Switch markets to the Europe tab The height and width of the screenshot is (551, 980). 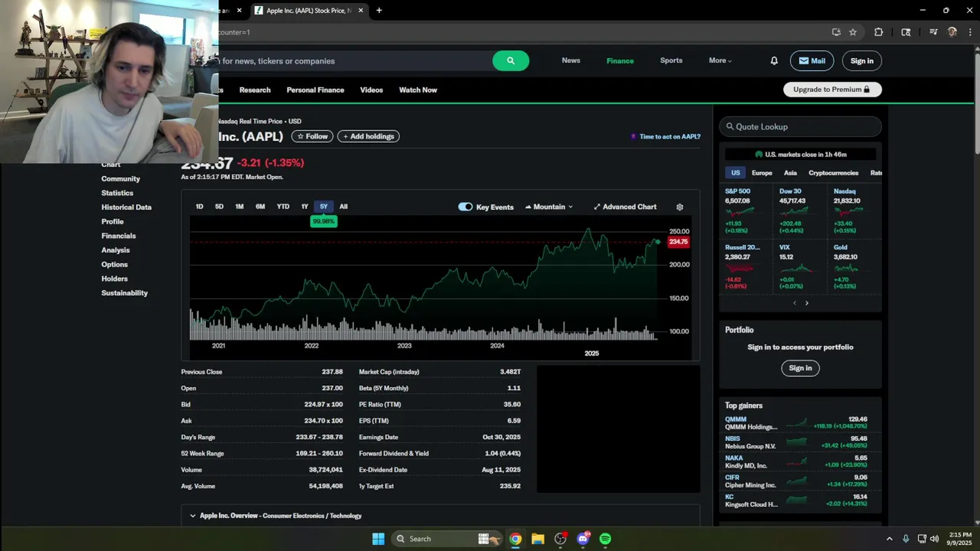coord(762,173)
